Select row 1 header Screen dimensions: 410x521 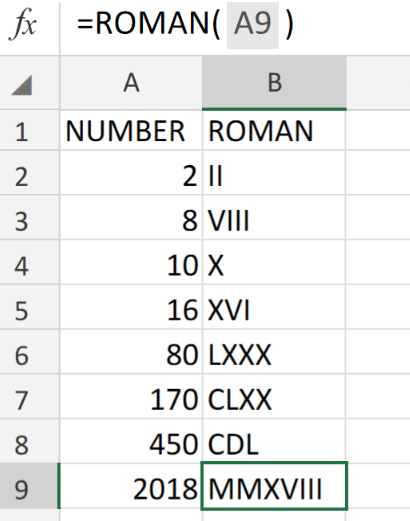(x=22, y=131)
